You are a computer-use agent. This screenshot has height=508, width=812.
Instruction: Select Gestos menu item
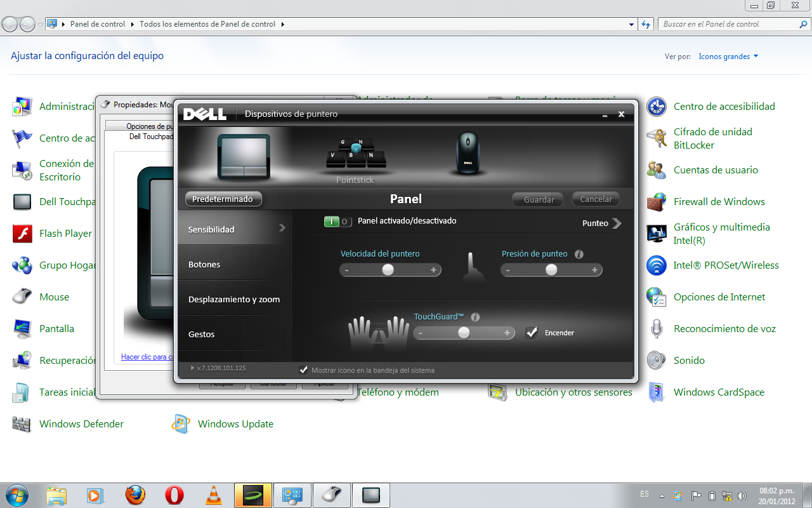click(234, 334)
